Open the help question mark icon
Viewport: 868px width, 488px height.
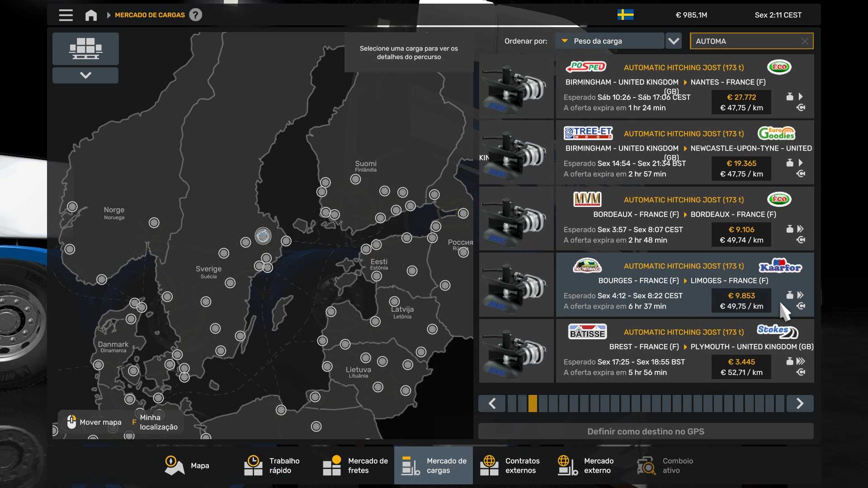pos(195,15)
